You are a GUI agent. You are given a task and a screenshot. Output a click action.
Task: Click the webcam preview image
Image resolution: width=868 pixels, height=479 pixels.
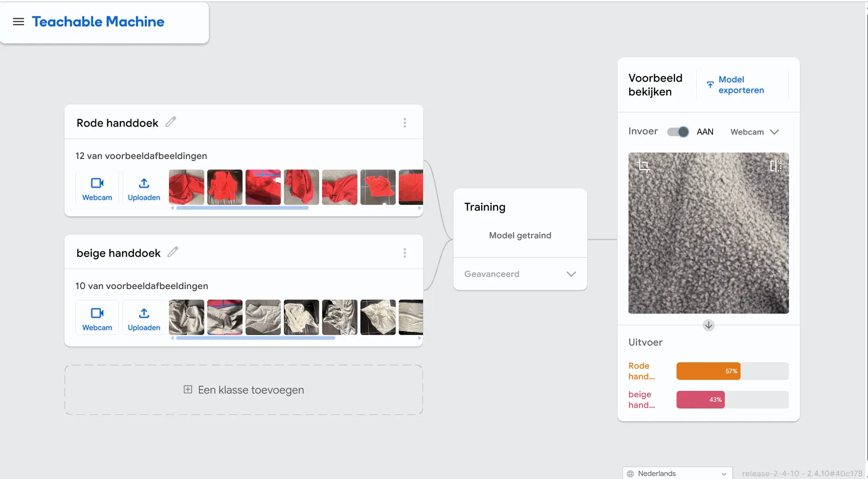(708, 233)
